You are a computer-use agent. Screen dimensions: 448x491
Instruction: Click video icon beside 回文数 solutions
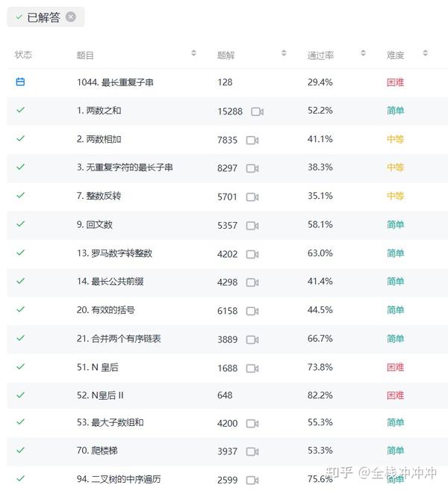coord(252,226)
